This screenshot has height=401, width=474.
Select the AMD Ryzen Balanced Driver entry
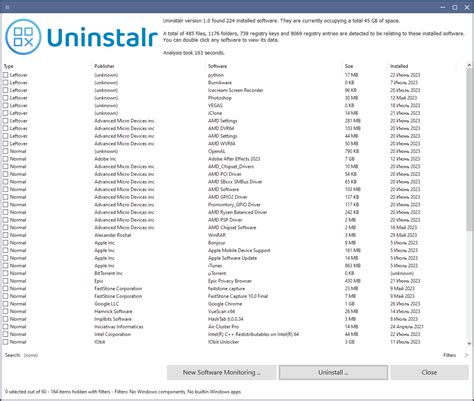(x=238, y=212)
